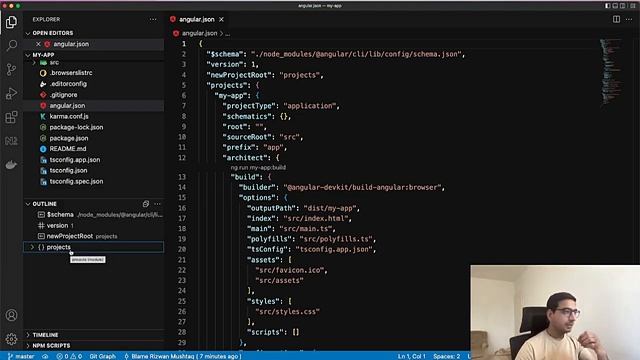Open the Extensions view

(11, 117)
